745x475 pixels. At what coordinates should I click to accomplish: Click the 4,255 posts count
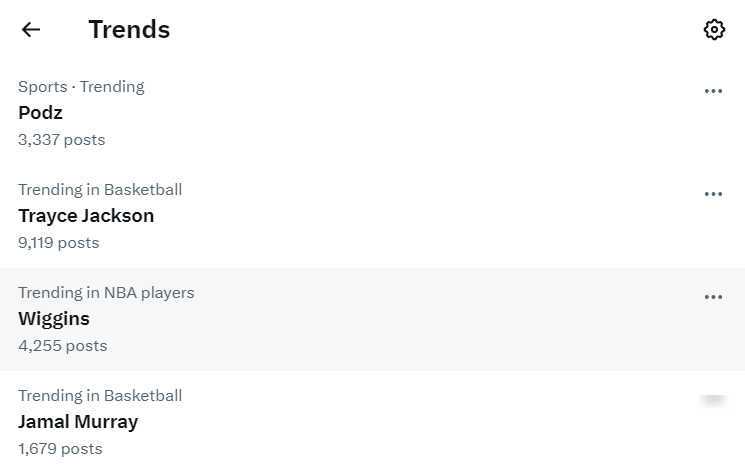click(x=62, y=346)
